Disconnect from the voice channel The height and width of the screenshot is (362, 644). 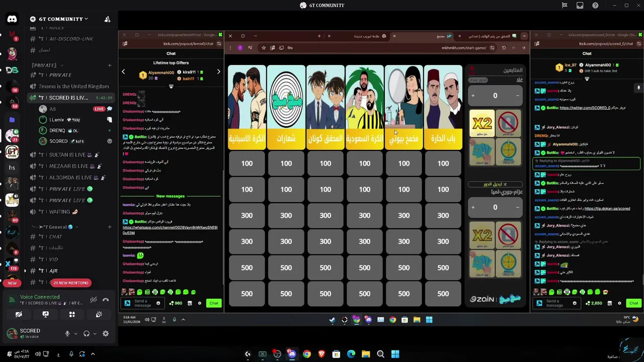click(x=106, y=300)
